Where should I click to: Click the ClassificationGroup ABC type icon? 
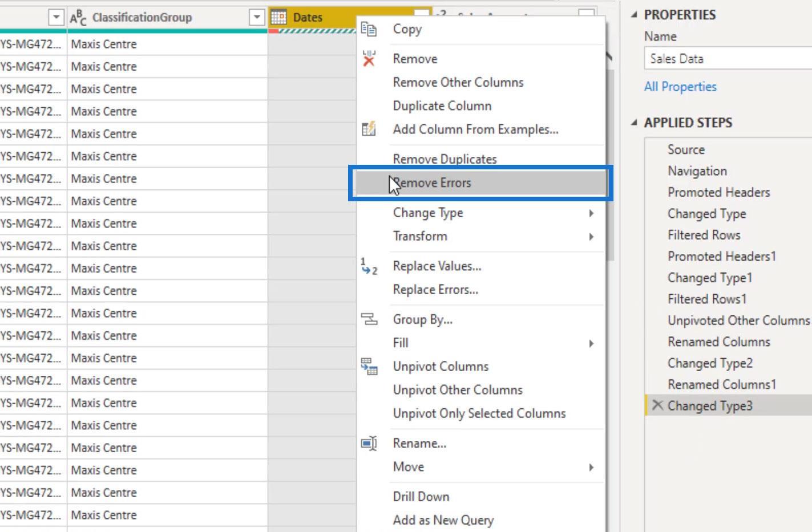coord(78,18)
